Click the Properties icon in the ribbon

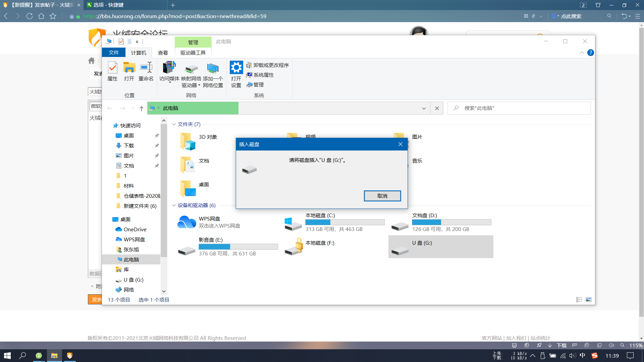coord(112,68)
